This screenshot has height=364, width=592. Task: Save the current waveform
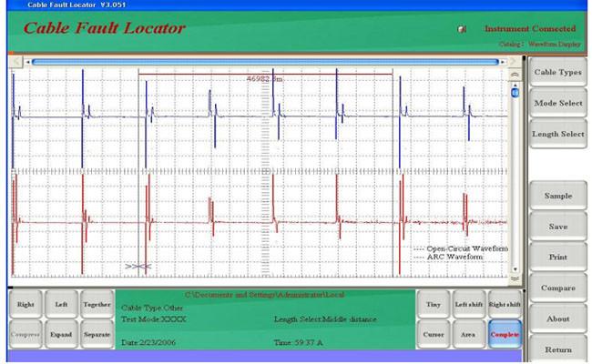point(557,227)
